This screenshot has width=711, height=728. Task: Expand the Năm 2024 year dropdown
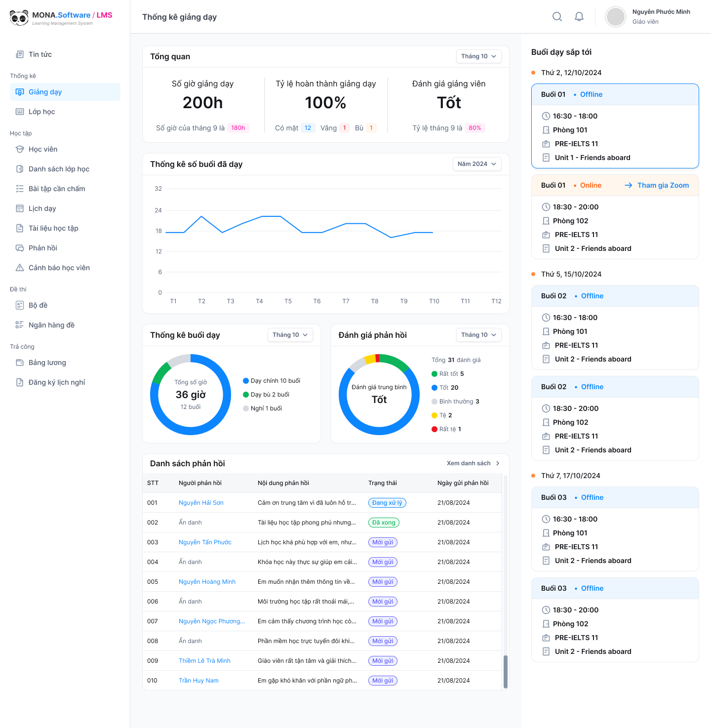(x=476, y=164)
